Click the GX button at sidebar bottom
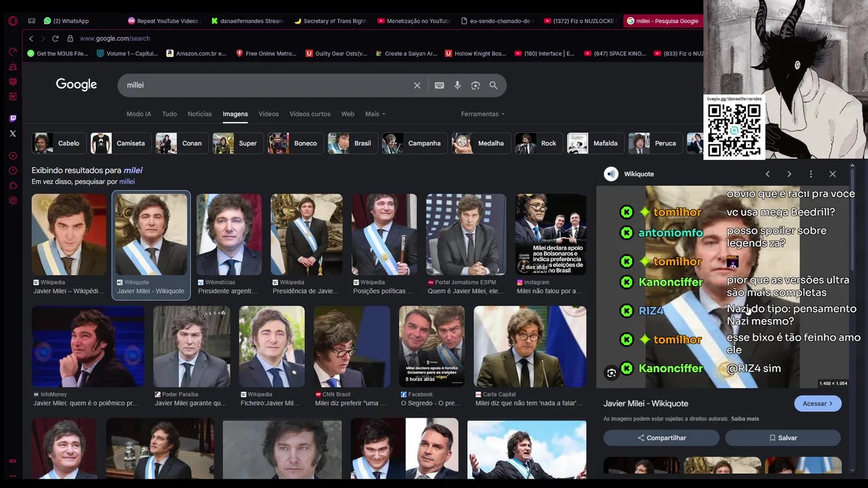 12,461
